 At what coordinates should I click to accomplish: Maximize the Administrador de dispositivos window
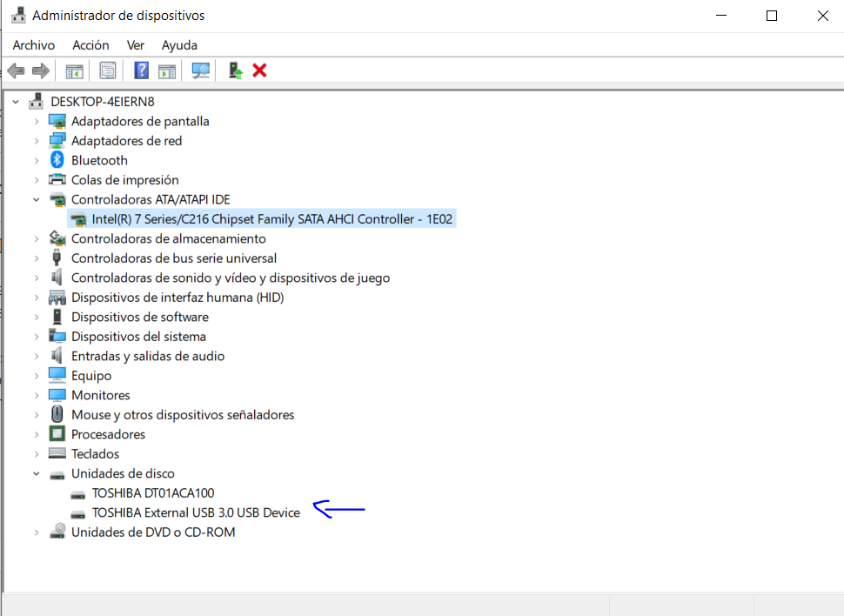coord(771,16)
